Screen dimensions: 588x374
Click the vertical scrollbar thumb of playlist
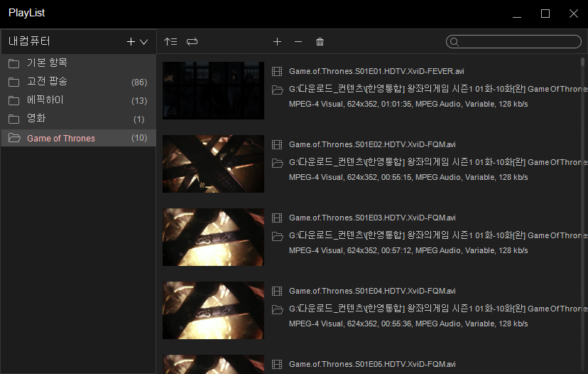point(582,62)
